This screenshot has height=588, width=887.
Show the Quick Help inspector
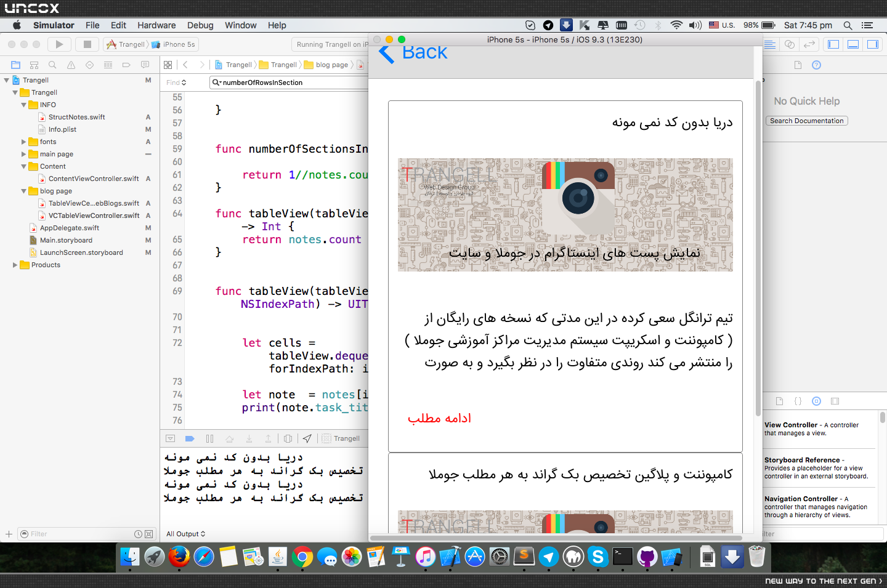click(816, 65)
